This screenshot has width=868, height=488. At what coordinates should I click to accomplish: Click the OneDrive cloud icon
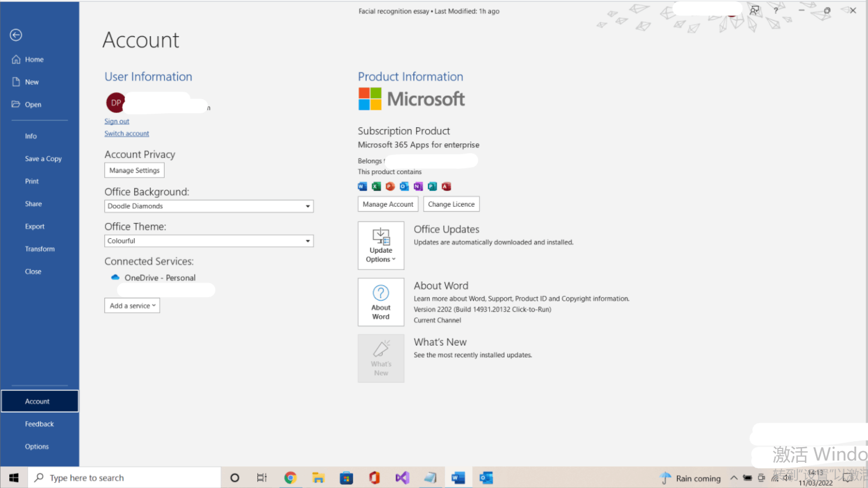pyautogui.click(x=115, y=278)
